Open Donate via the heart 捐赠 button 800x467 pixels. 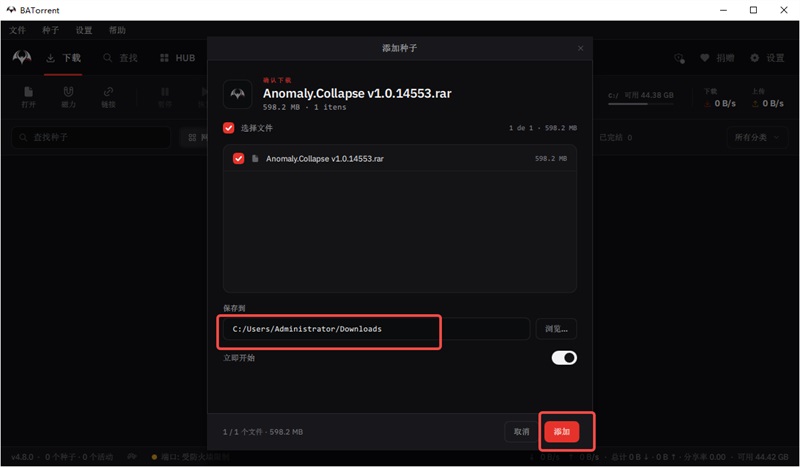(x=717, y=58)
